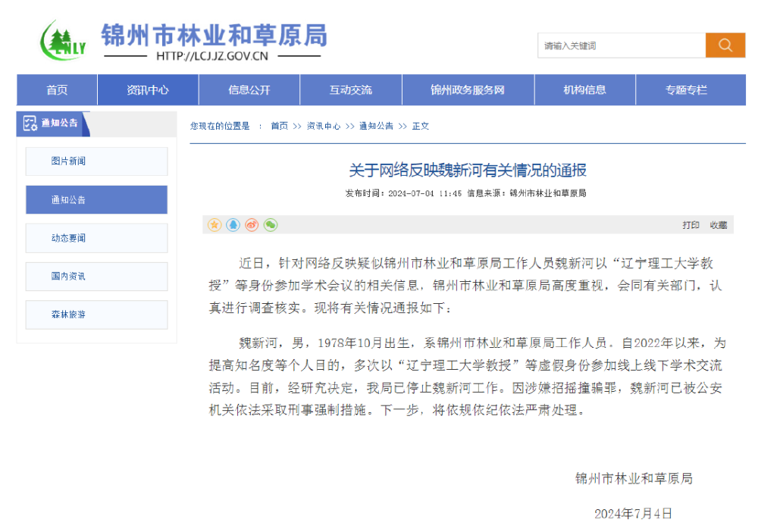The width and height of the screenshot is (758, 532).
Task: Select 动态要闻 in the sidebar
Action: [97, 238]
